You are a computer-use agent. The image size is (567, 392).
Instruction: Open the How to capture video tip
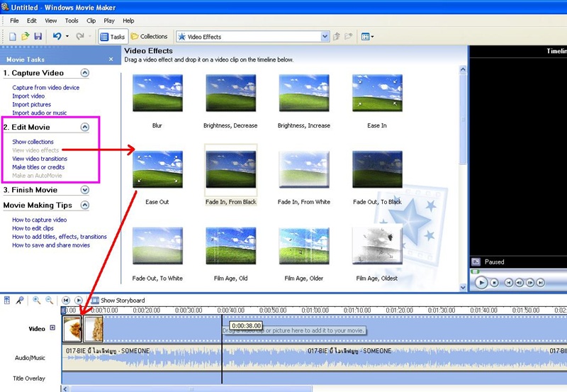point(40,220)
